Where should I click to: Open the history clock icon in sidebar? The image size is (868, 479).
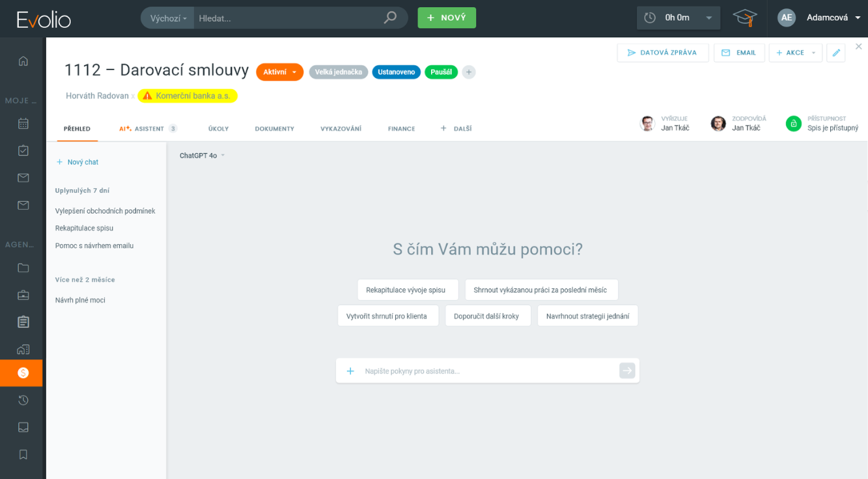click(23, 400)
